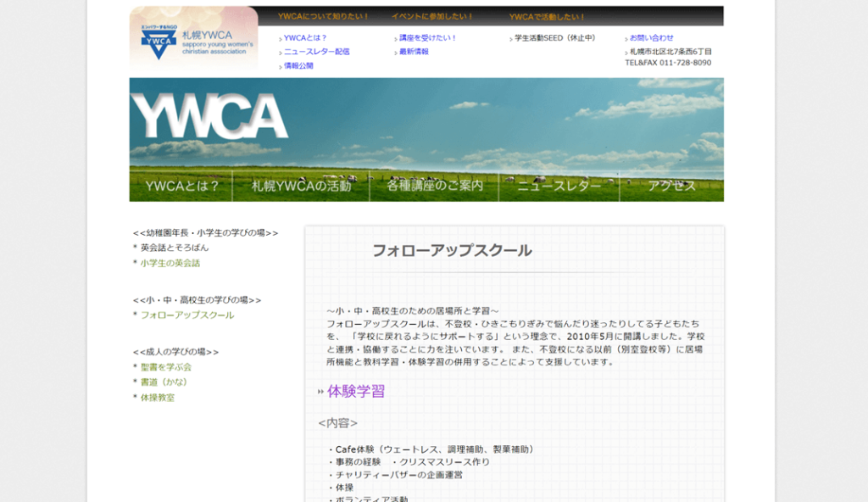868x502 pixels.
Task: Select イベントに参加したい！ menu heading
Action: click(432, 17)
